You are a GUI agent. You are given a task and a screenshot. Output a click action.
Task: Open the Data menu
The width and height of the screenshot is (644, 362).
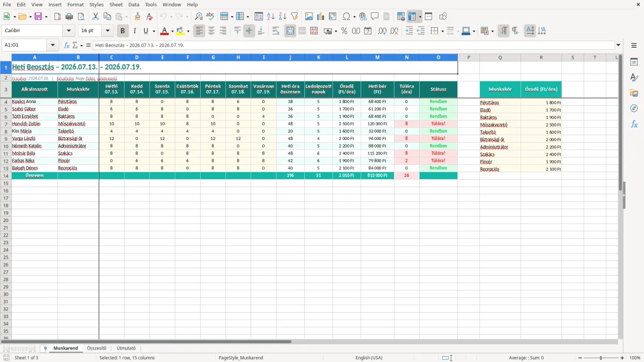click(x=134, y=4)
